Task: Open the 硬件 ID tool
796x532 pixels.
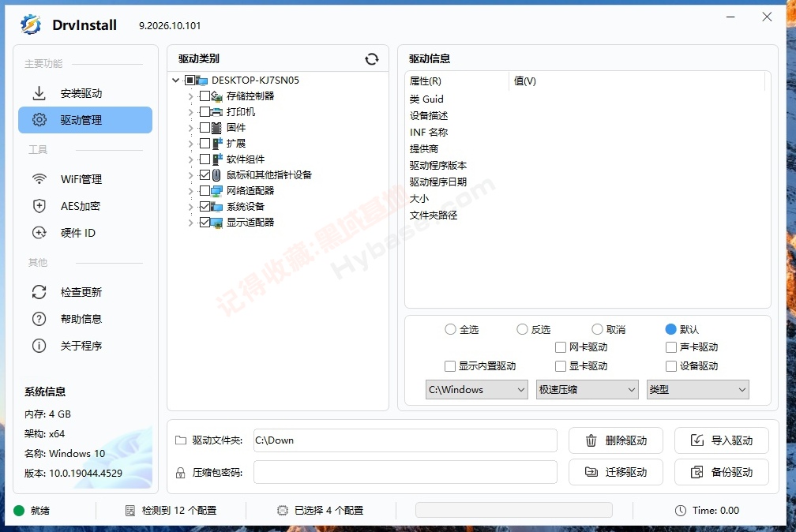Action: click(x=85, y=233)
